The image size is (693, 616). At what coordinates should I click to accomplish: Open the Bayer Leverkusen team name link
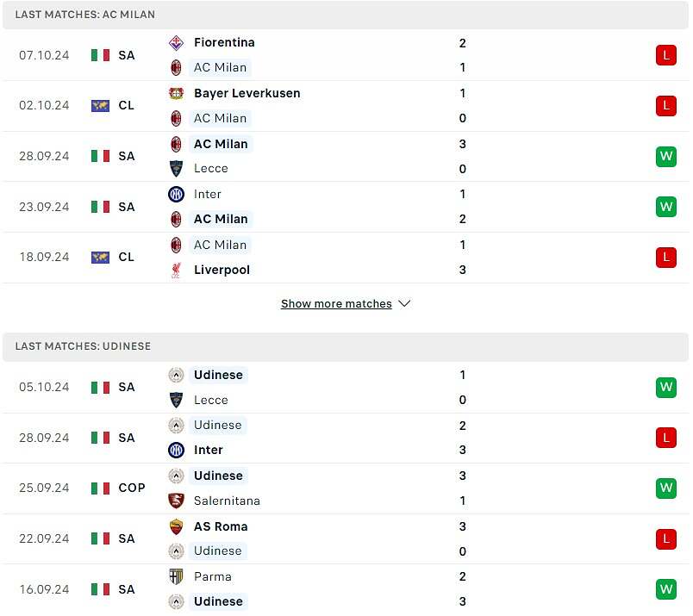pos(247,93)
